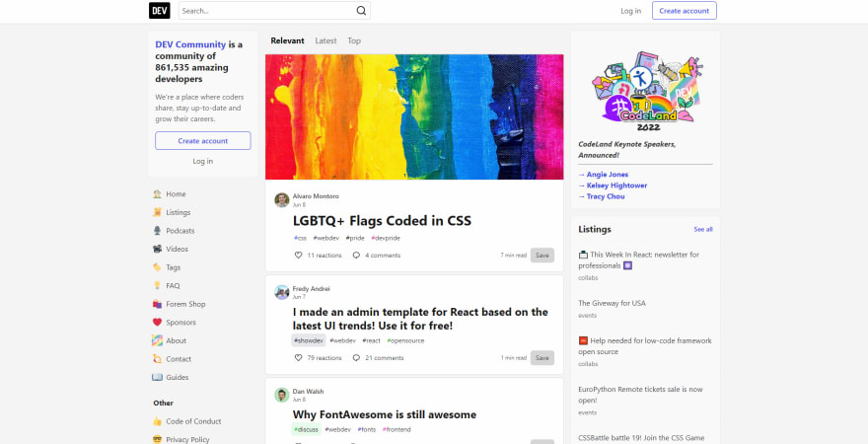Switch to the Latest feed tab
The height and width of the screenshot is (444, 868).
tap(325, 41)
